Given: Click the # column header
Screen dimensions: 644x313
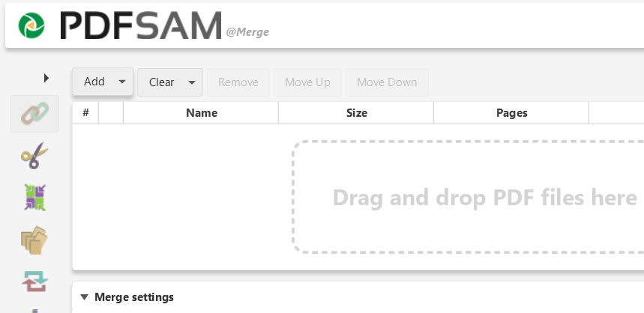Looking at the screenshot, I should click(x=85, y=113).
